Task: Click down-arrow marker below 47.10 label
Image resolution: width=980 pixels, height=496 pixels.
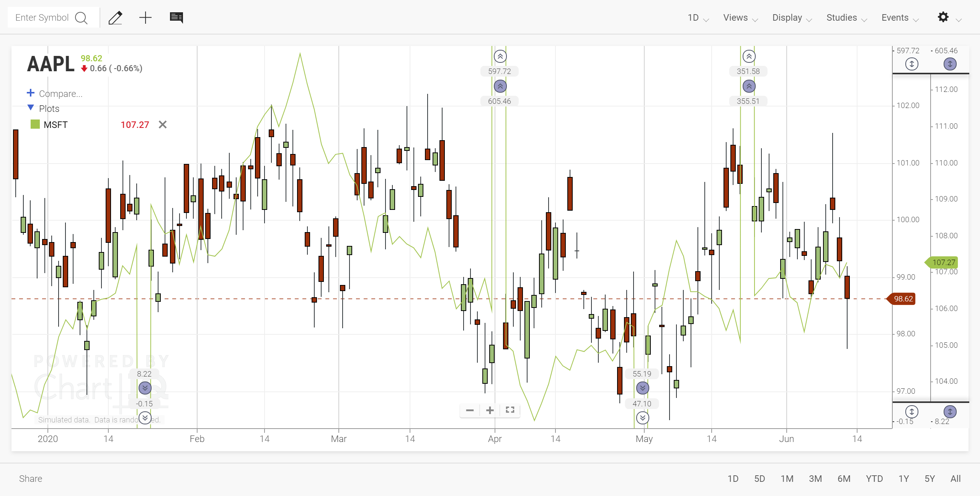Action: click(x=643, y=418)
